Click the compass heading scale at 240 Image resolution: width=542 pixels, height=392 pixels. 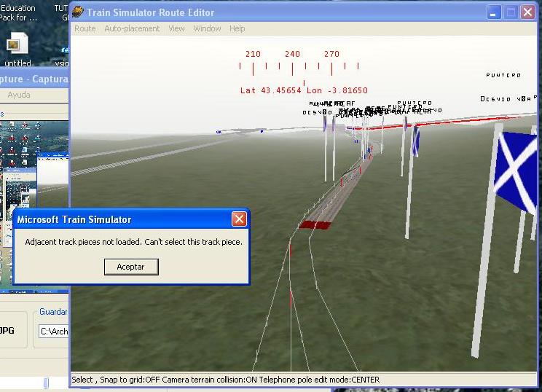click(x=292, y=54)
